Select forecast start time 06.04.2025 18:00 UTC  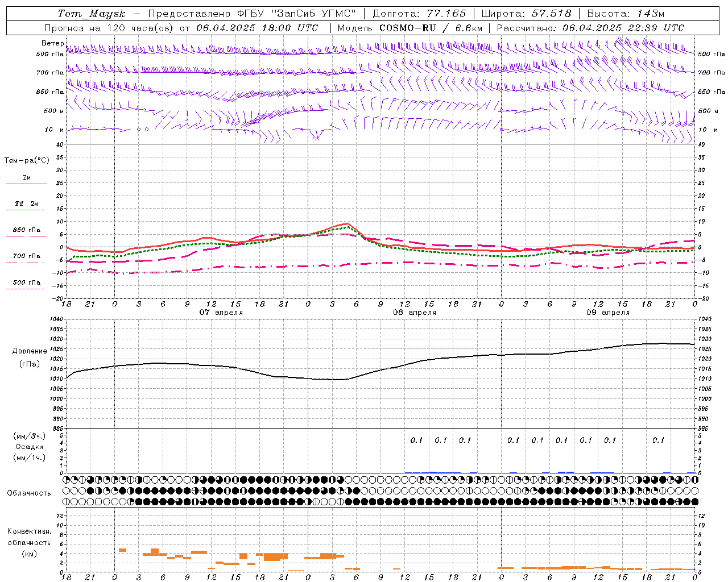point(257,28)
